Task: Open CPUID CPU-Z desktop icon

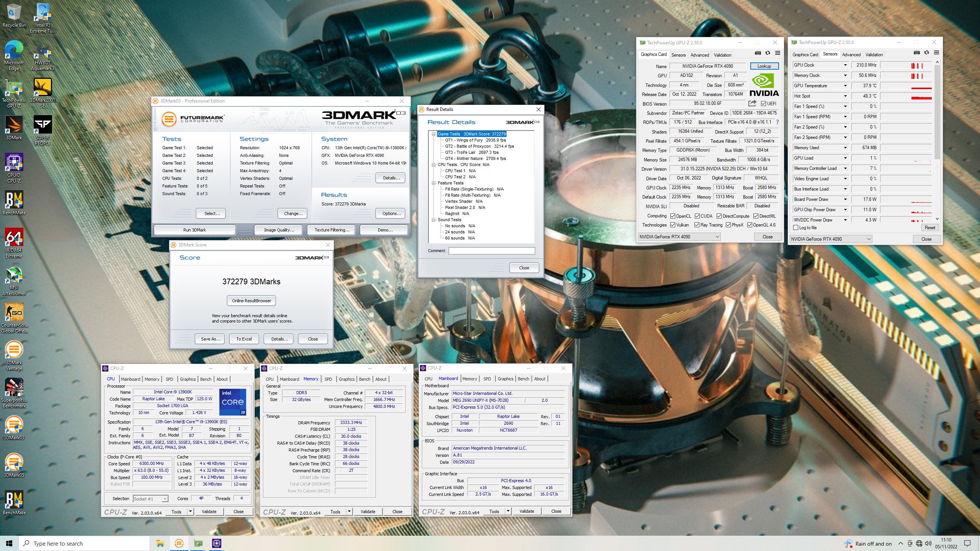Action: click(x=14, y=168)
